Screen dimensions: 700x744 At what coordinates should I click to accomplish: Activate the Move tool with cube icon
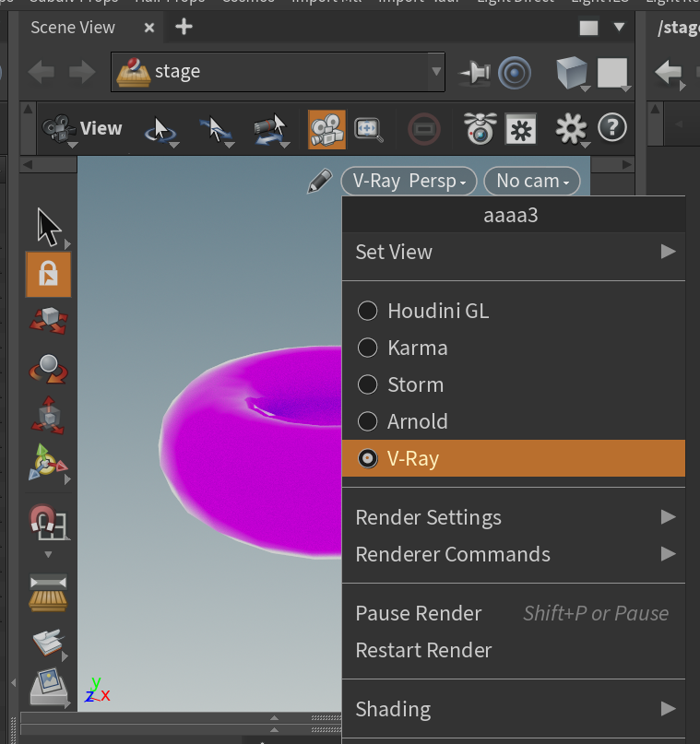click(48, 321)
